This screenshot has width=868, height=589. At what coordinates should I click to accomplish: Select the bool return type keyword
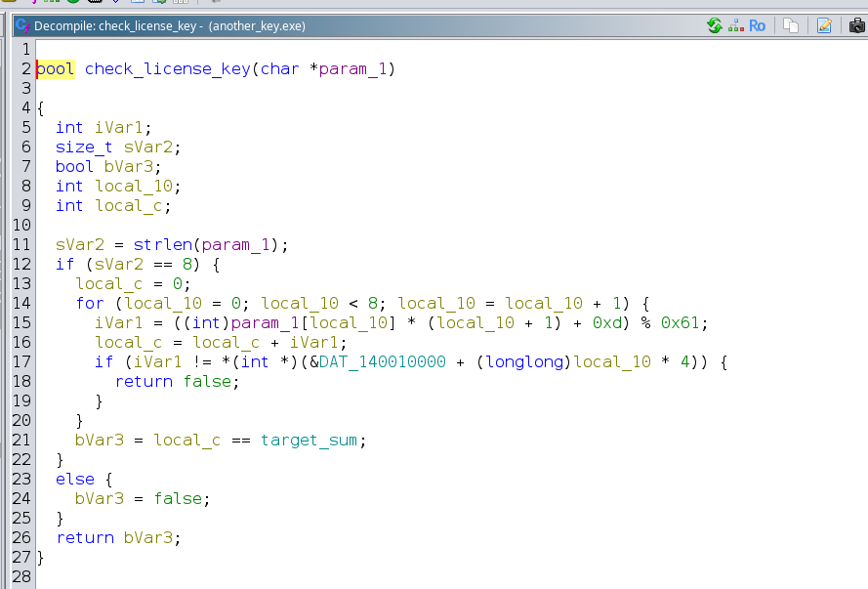pos(56,68)
